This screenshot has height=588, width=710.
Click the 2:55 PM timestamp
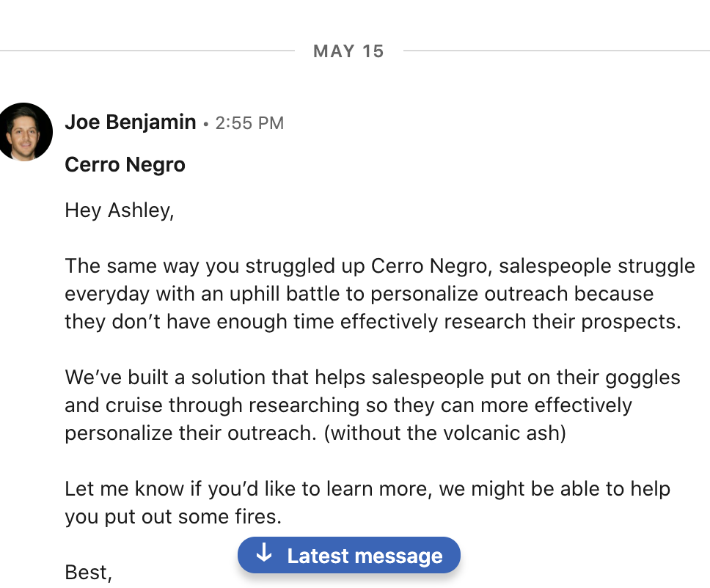point(249,123)
